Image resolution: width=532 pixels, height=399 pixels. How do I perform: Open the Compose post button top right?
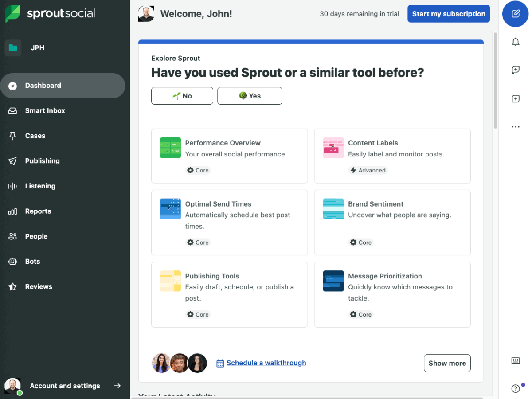tap(515, 14)
